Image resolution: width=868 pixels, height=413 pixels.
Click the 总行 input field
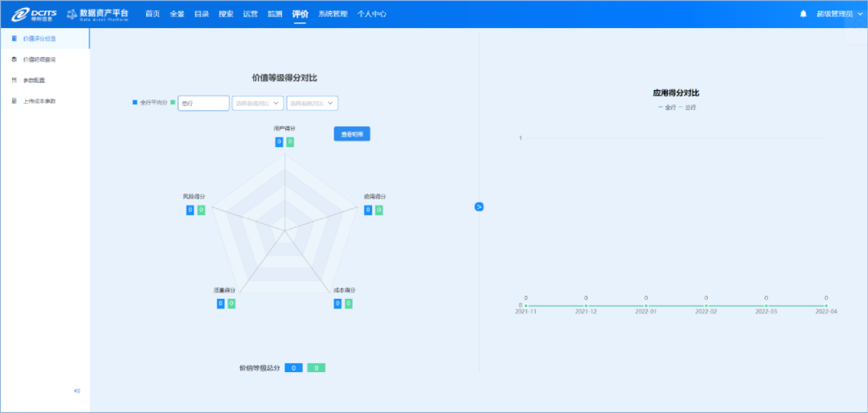203,103
